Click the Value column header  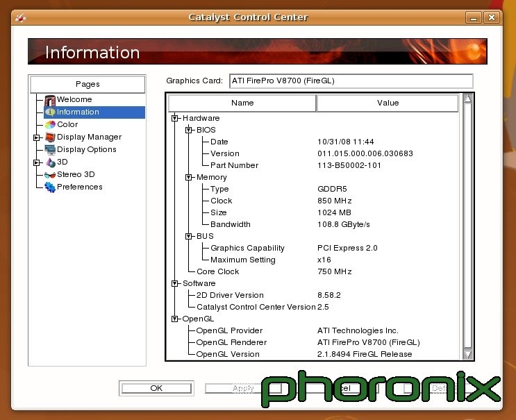[388, 103]
